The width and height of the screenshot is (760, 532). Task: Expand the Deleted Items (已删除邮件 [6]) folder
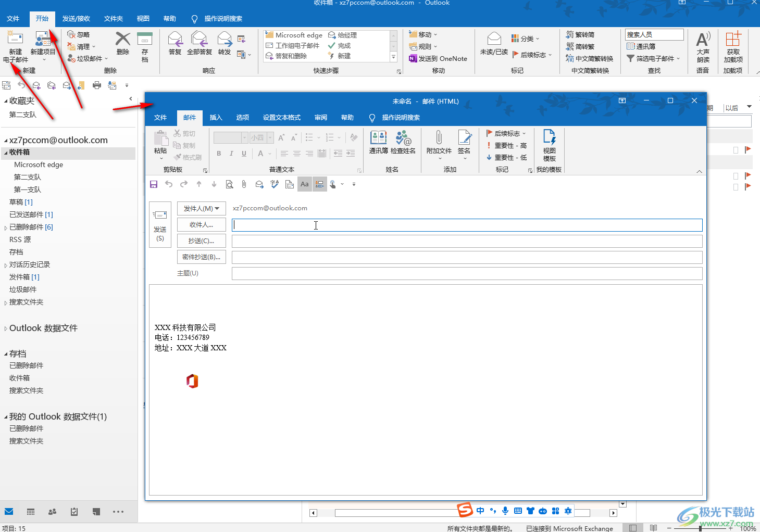tap(6, 227)
